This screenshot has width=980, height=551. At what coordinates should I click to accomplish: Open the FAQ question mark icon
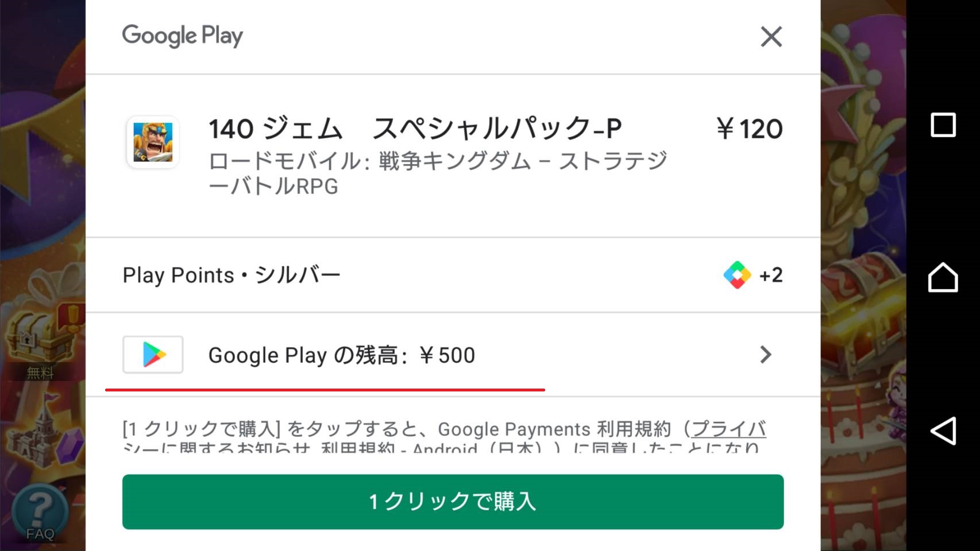(x=40, y=513)
